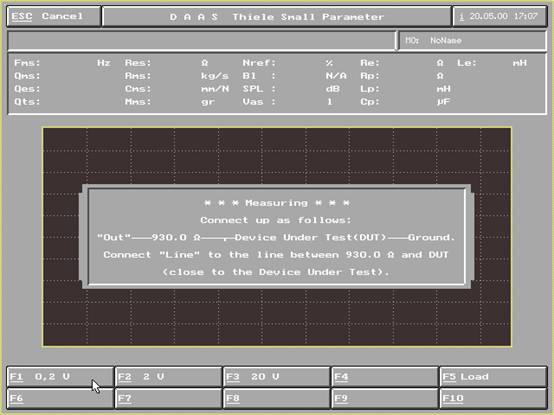Click the empty F7 function key
The image size is (554, 415).
tap(169, 398)
